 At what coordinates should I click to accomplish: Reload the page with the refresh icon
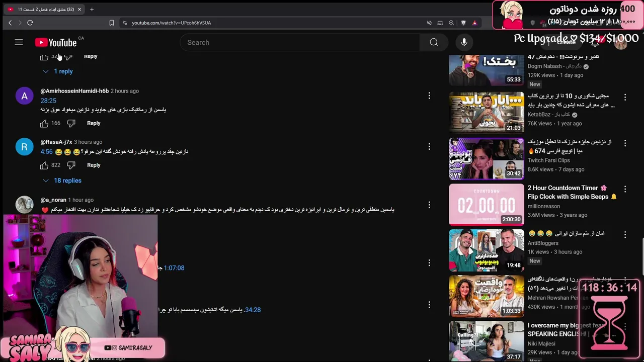click(x=30, y=23)
